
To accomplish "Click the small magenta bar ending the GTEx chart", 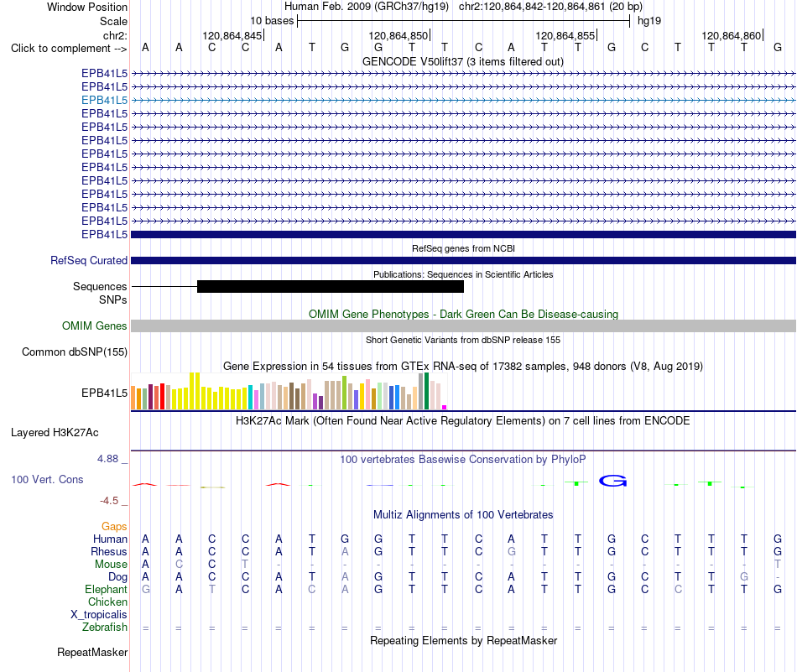I will pyautogui.click(x=445, y=407).
